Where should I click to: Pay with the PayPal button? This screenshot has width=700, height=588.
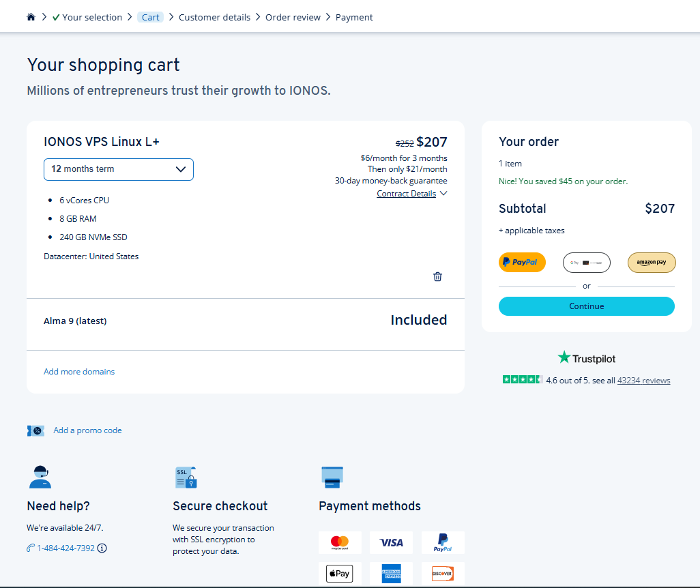(522, 262)
